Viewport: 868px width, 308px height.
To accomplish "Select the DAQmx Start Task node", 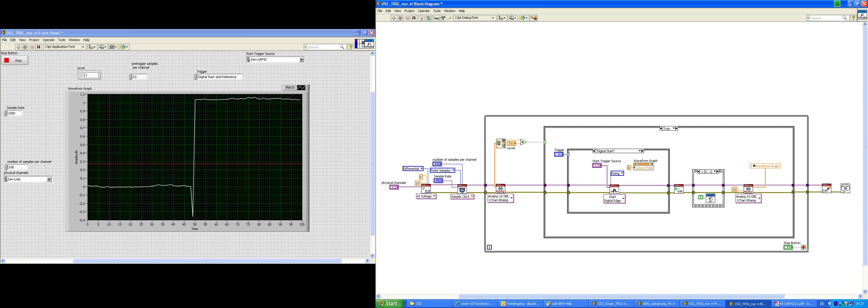I will 679,189.
